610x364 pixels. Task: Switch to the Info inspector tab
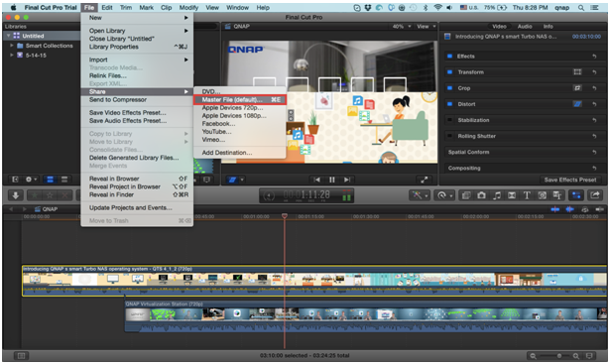tap(549, 26)
